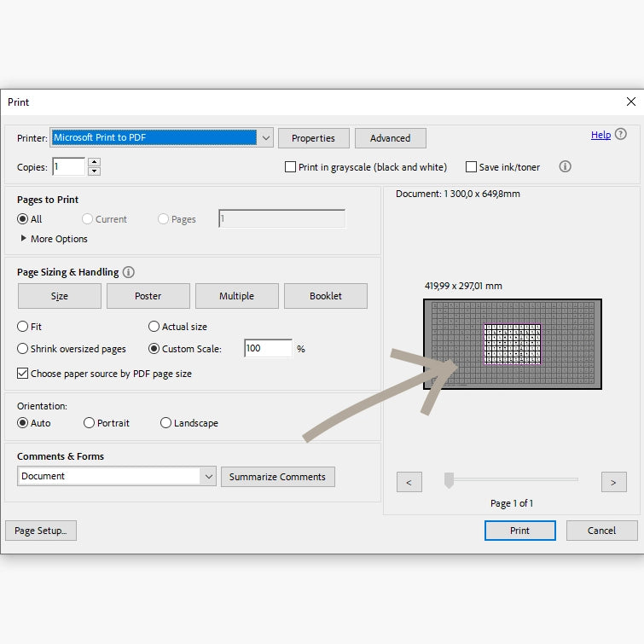Image resolution: width=644 pixels, height=644 pixels.
Task: Go to the previous preview page arrow
Action: coord(409,482)
